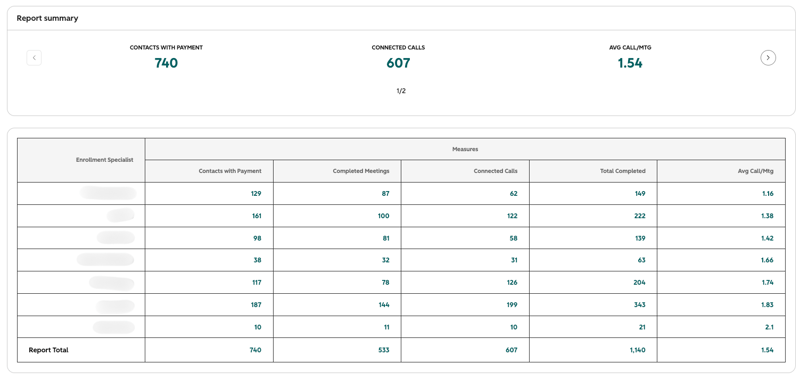800x380 pixels.
Task: Click the Report Total row label
Action: (48, 350)
